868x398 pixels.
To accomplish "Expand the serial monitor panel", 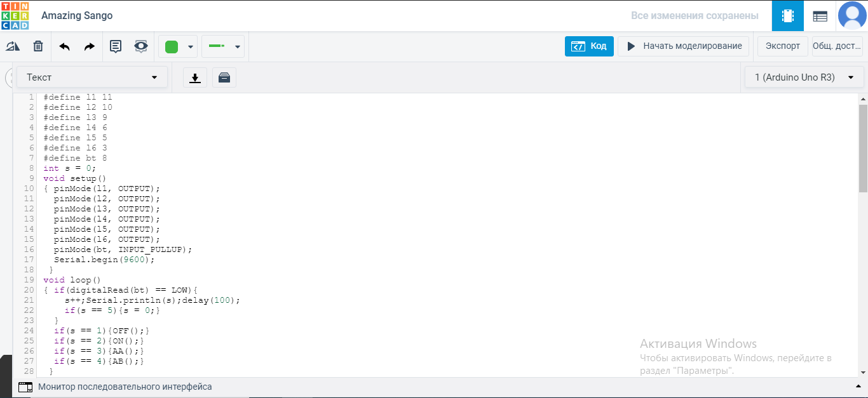I will (858, 387).
